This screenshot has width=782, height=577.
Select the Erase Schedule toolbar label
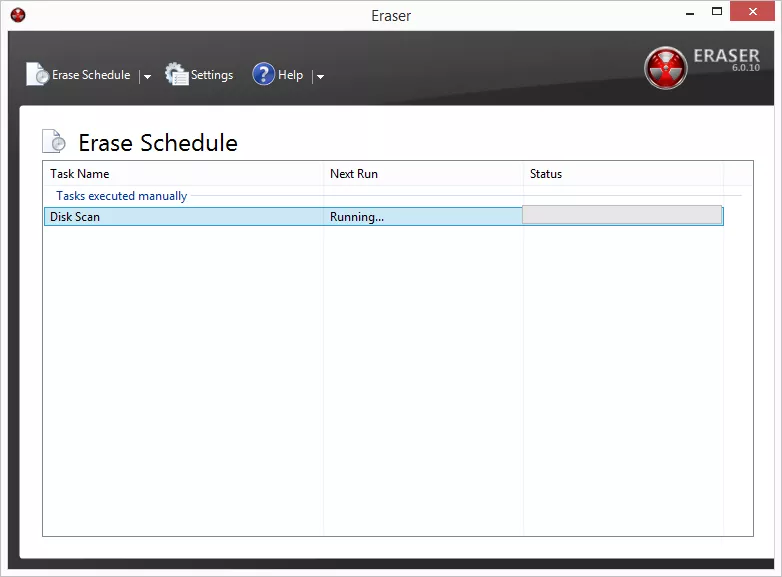click(x=91, y=75)
